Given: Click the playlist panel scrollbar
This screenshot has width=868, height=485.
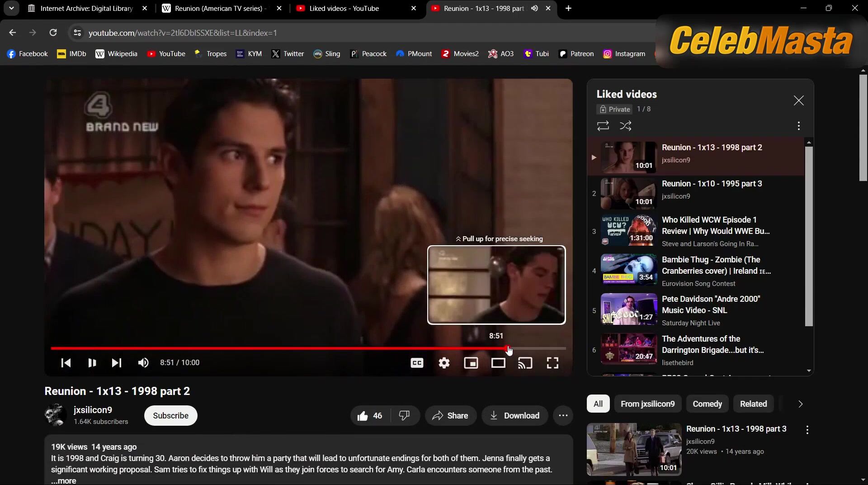Looking at the screenshot, I should (809, 235).
